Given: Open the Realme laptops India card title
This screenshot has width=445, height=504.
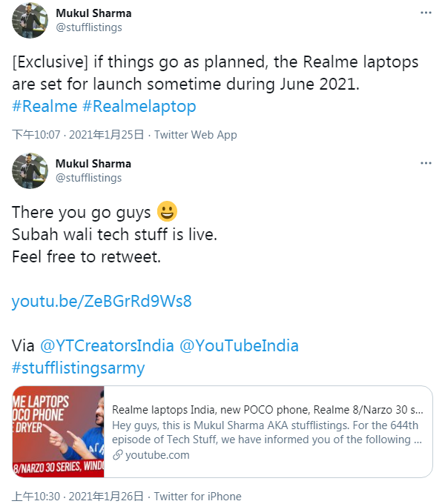Looking at the screenshot, I should click(268, 409).
